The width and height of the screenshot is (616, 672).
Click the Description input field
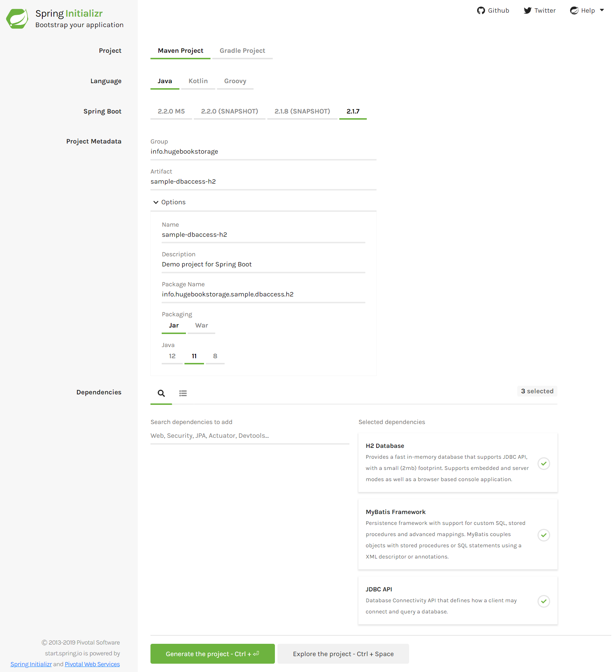tap(263, 265)
